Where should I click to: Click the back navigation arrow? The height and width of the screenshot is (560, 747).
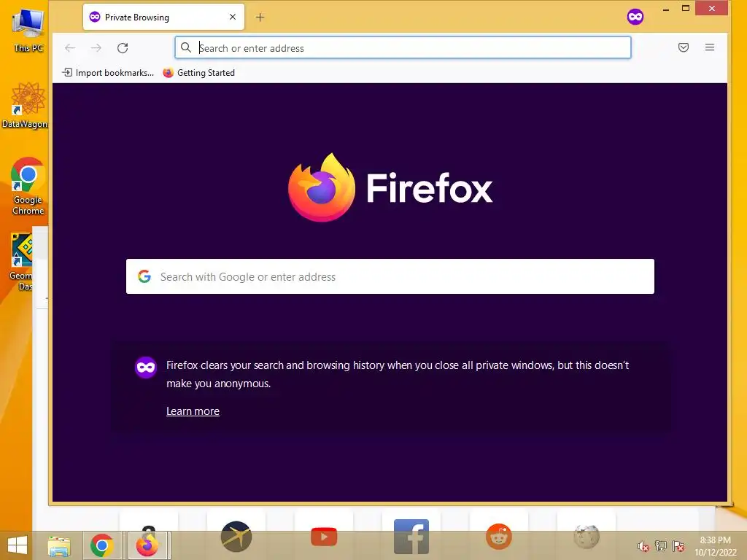(70, 47)
